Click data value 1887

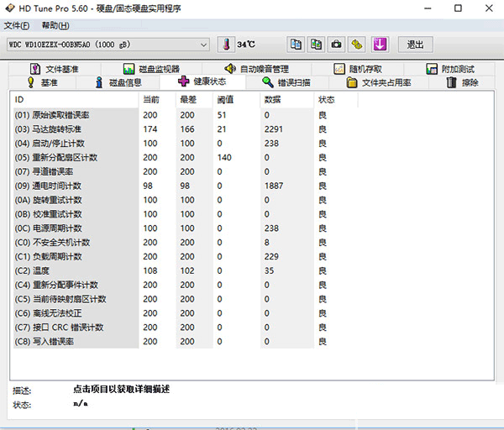pos(274,186)
